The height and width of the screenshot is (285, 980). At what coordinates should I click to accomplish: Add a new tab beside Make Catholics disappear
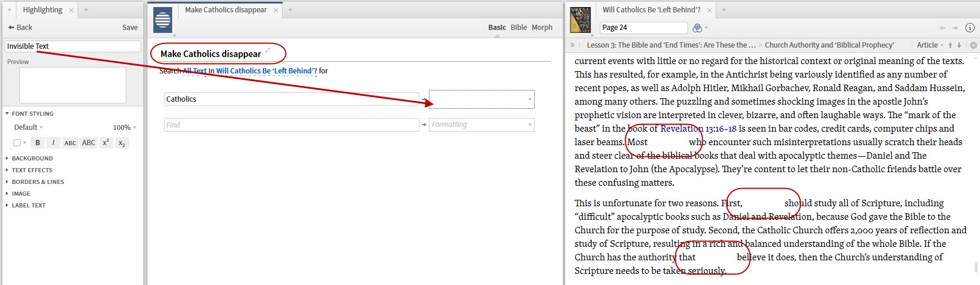tap(290, 10)
